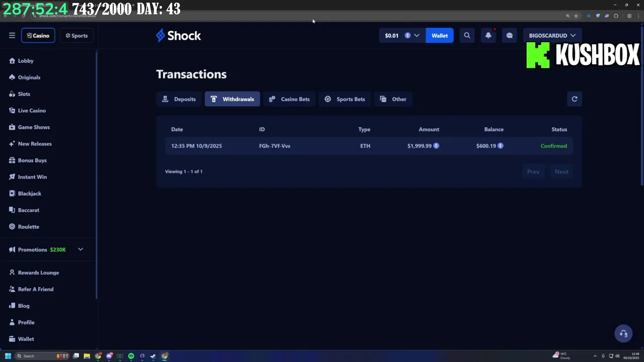Switch to the Casino section

(38, 36)
